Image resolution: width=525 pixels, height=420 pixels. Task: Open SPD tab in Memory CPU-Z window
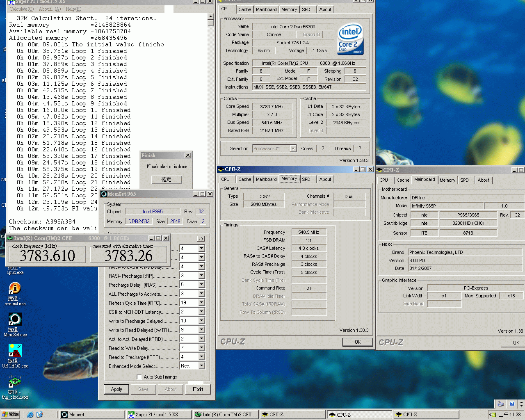(x=306, y=179)
